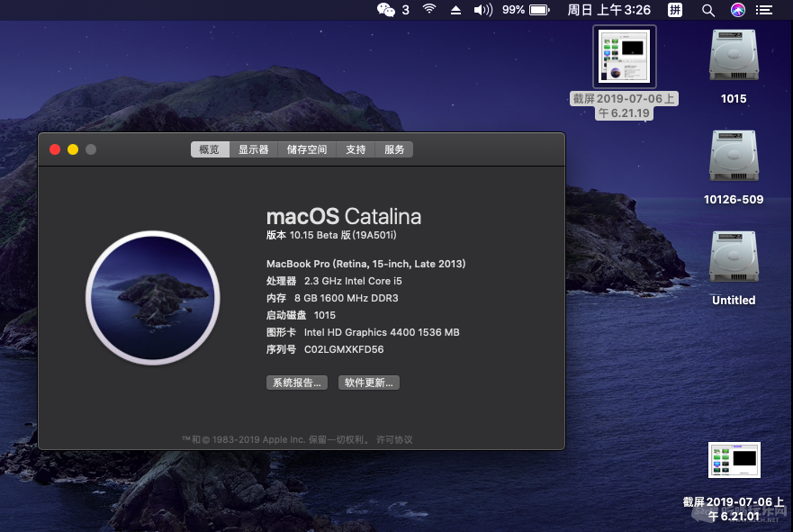The width and height of the screenshot is (793, 532).
Task: Open the WeChat menu bar icon
Action: (x=386, y=10)
